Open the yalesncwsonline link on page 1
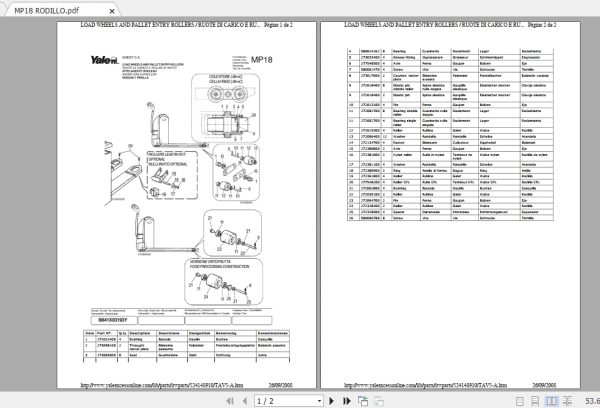600x408 pixels. (x=162, y=385)
